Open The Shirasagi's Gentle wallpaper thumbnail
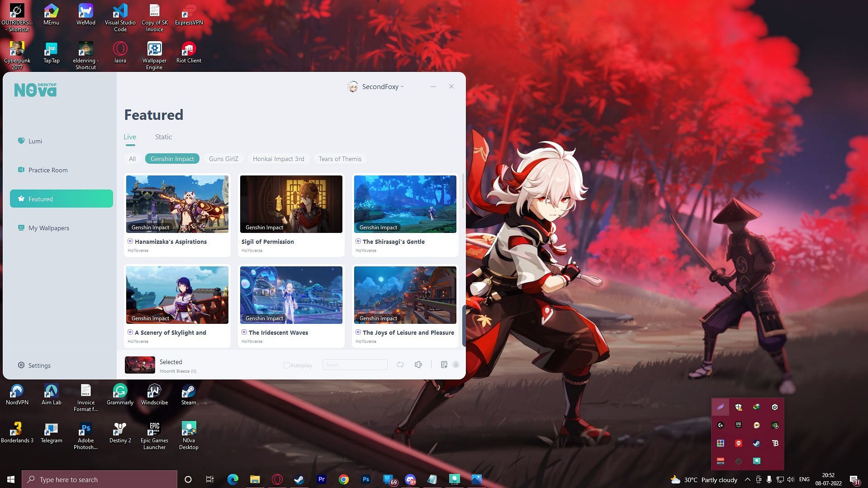This screenshot has height=488, width=868. point(405,204)
